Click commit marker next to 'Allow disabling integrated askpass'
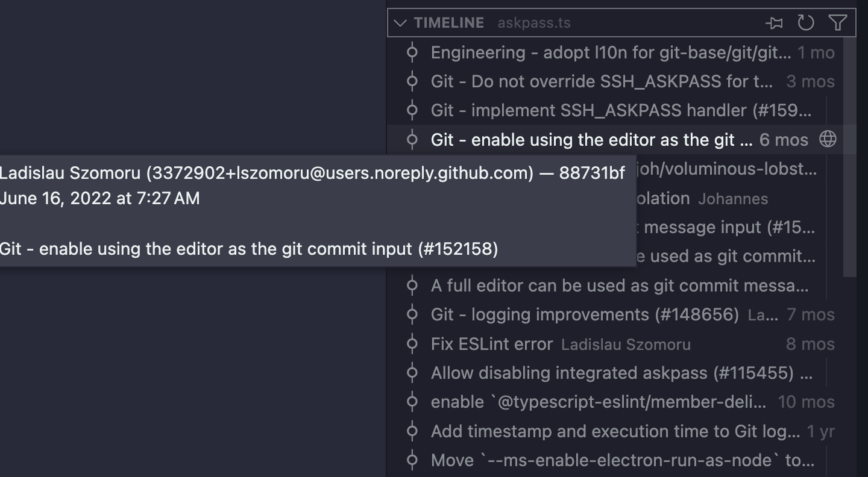The width and height of the screenshot is (868, 477). [412, 373]
